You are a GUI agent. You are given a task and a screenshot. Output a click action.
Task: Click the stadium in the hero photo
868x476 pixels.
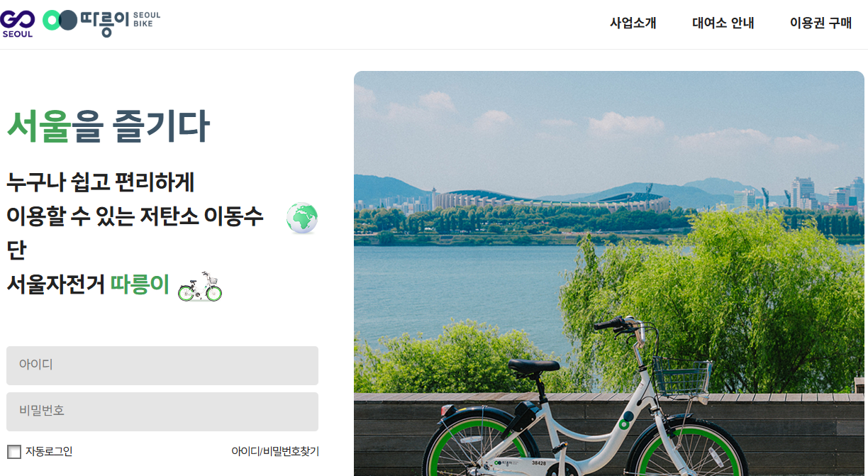click(x=550, y=200)
